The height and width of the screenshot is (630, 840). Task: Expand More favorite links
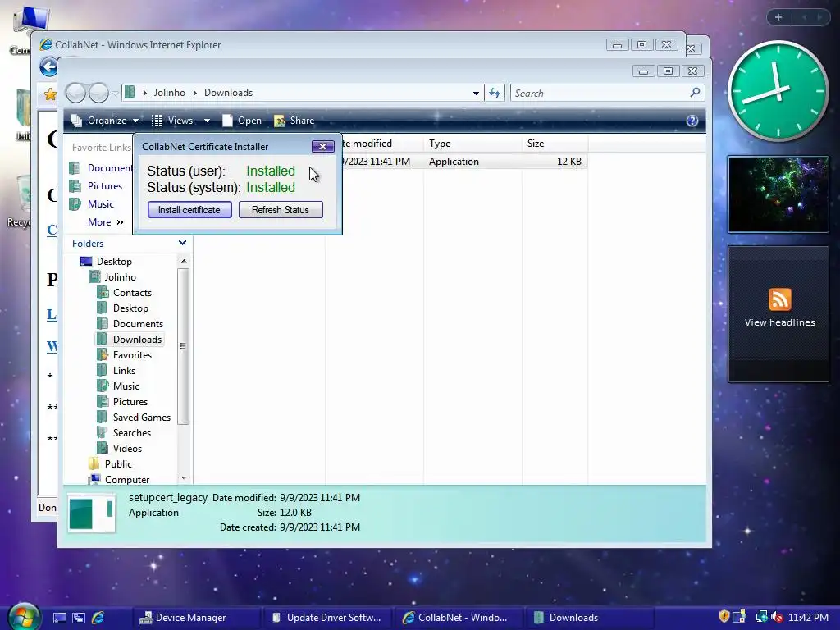pyautogui.click(x=106, y=221)
